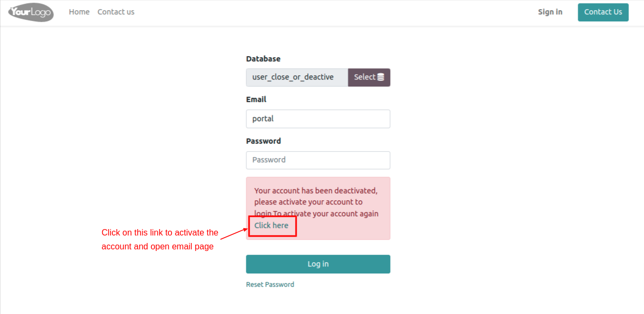Click the word Select on database button

click(364, 77)
